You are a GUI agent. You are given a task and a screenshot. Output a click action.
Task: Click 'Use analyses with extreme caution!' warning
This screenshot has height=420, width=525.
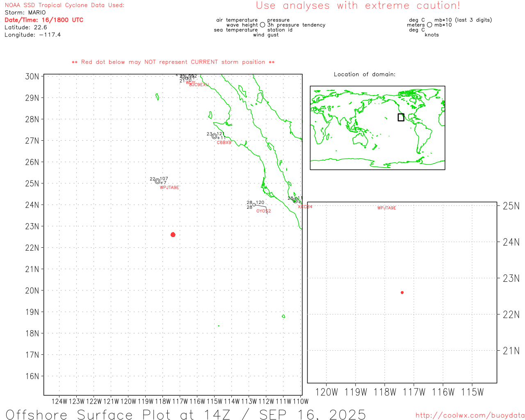point(358,6)
